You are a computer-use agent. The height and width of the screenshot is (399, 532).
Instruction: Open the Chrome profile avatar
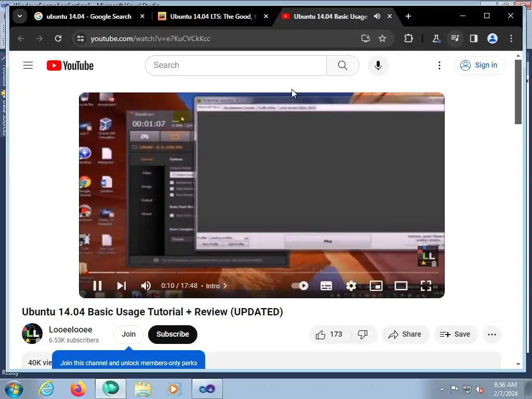(x=493, y=38)
